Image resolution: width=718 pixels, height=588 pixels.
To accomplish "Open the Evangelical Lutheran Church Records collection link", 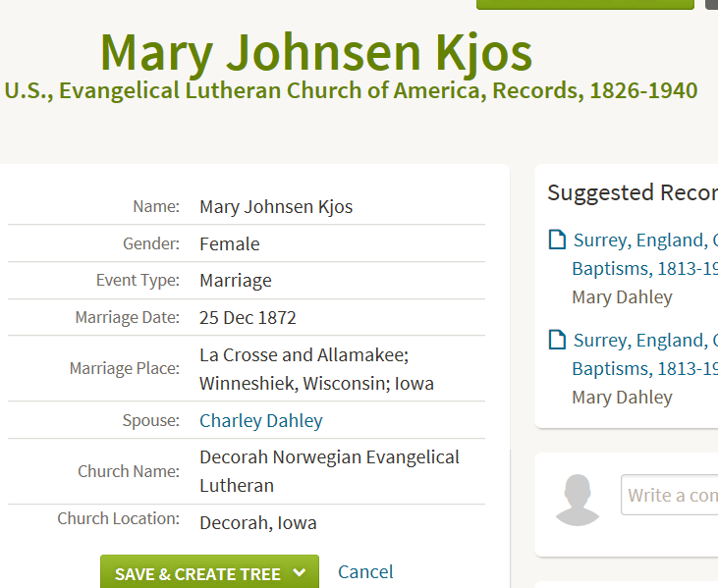I will click(x=352, y=90).
